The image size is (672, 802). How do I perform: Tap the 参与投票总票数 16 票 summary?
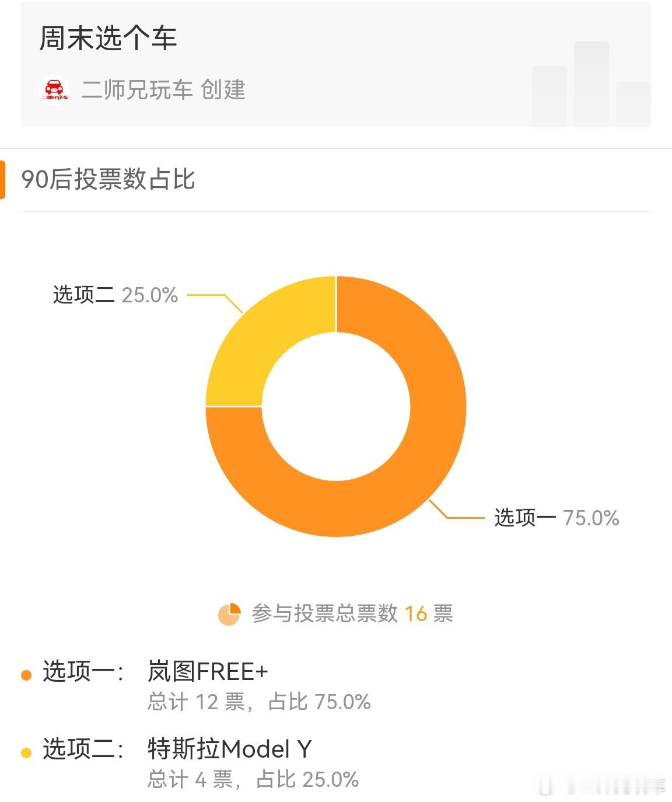coord(352,614)
